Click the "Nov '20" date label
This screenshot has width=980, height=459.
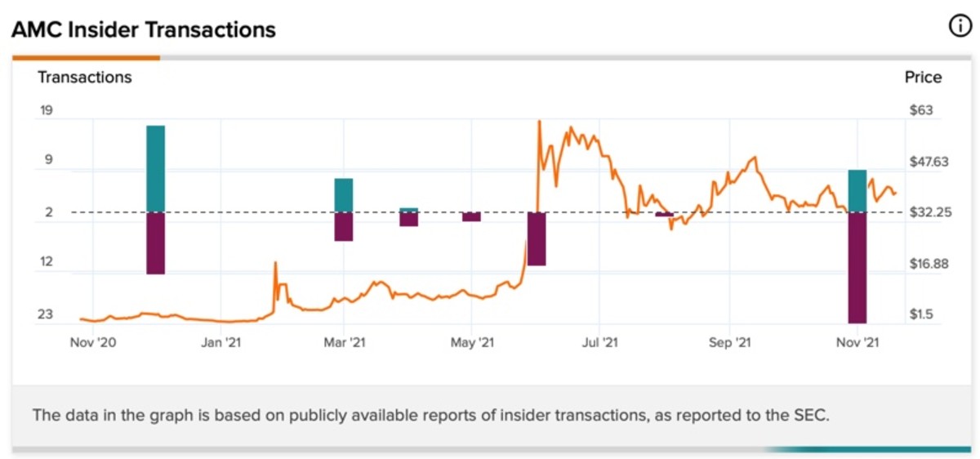pos(93,343)
